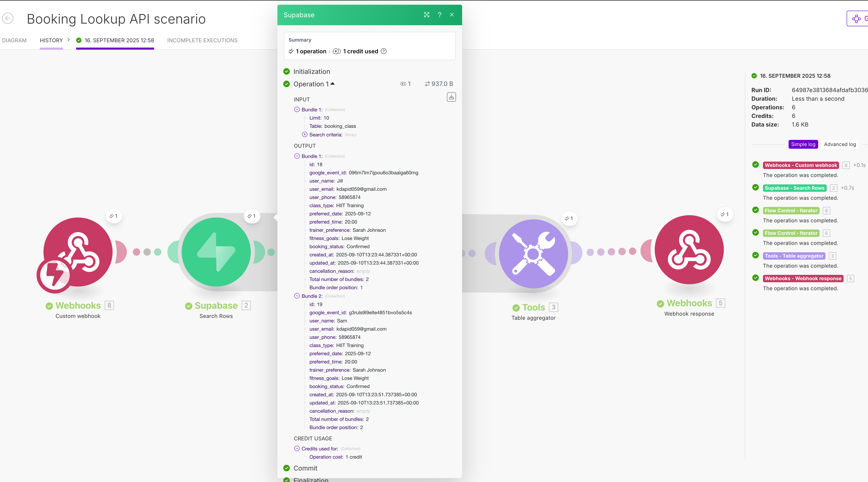Viewport: 868px width, 482px height.
Task: Click google_event_id value in Bundle 2
Action: click(x=380, y=313)
